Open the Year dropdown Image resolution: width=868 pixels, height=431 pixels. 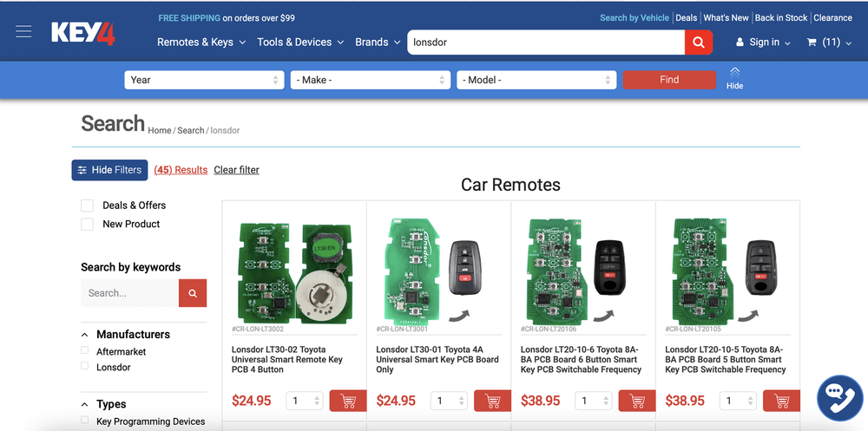(x=204, y=80)
